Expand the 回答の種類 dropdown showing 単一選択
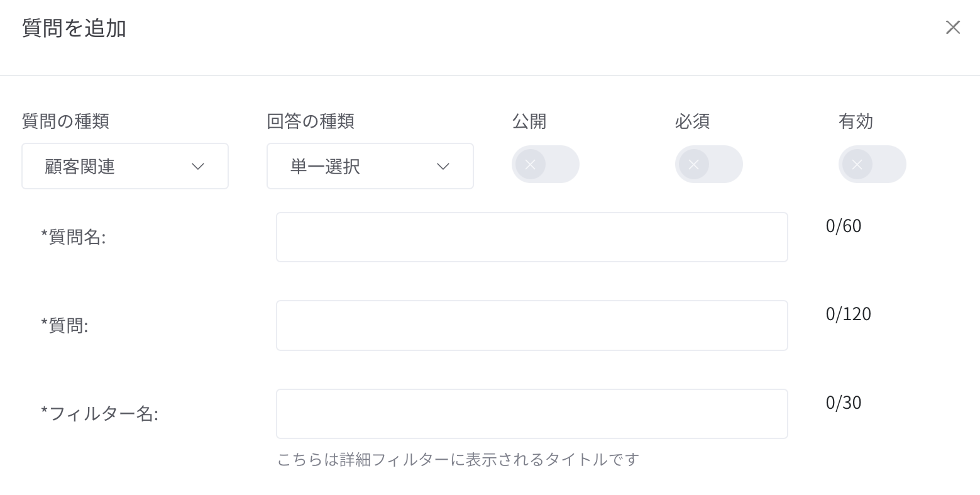 click(x=370, y=166)
